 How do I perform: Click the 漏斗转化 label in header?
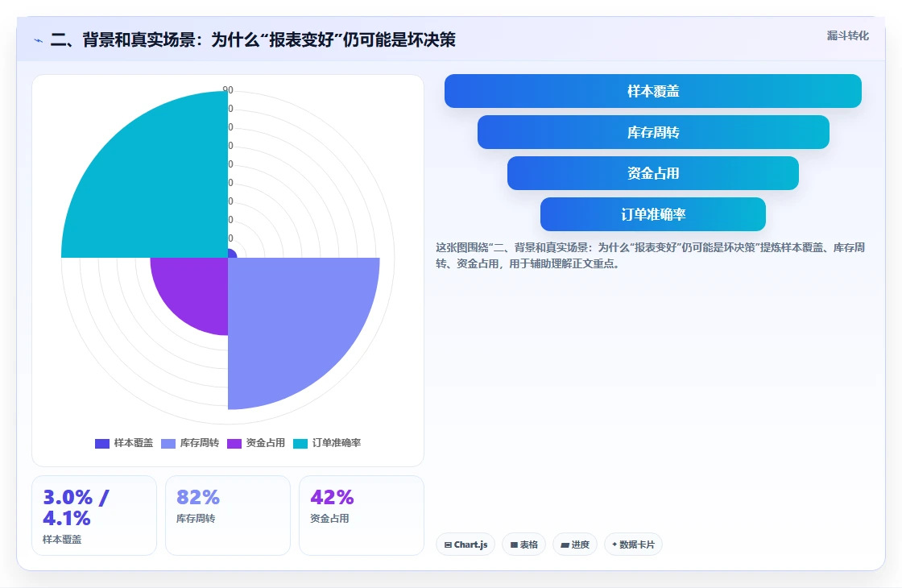click(848, 35)
